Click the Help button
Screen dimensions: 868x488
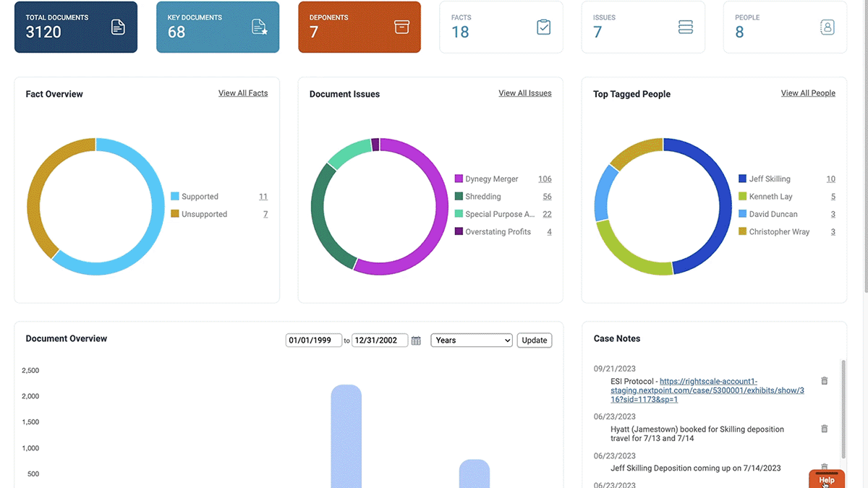[826, 479]
